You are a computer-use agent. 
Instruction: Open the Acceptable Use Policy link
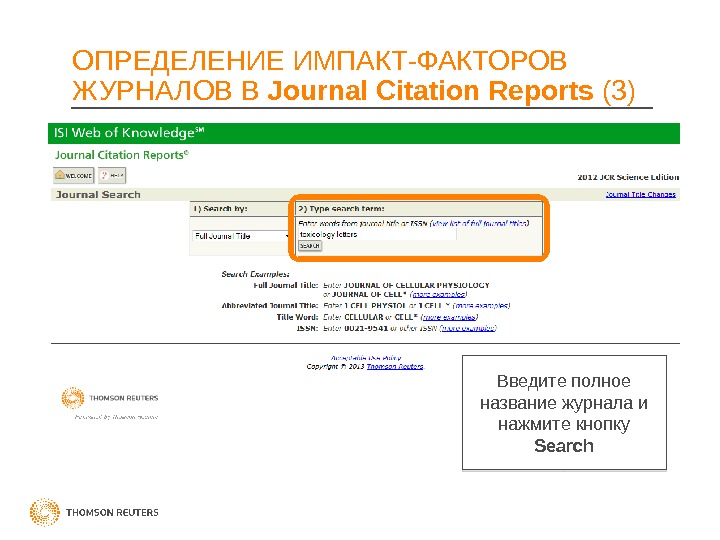click(366, 358)
